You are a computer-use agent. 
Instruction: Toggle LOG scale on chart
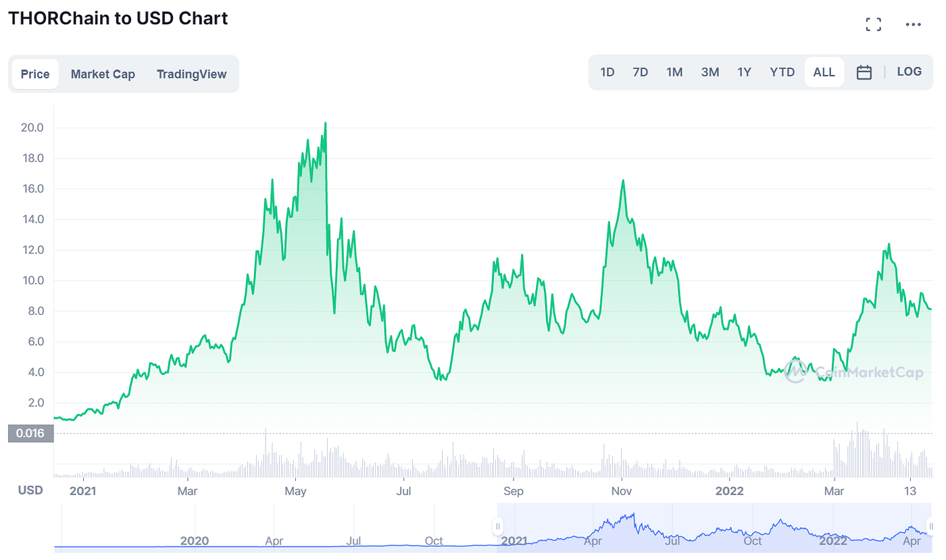[x=909, y=72]
